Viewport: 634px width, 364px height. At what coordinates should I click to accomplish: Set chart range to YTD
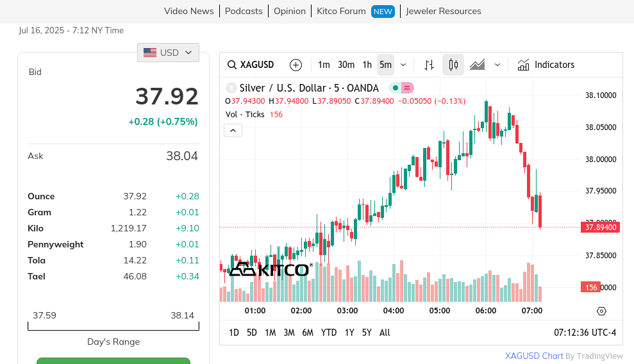[x=329, y=333]
